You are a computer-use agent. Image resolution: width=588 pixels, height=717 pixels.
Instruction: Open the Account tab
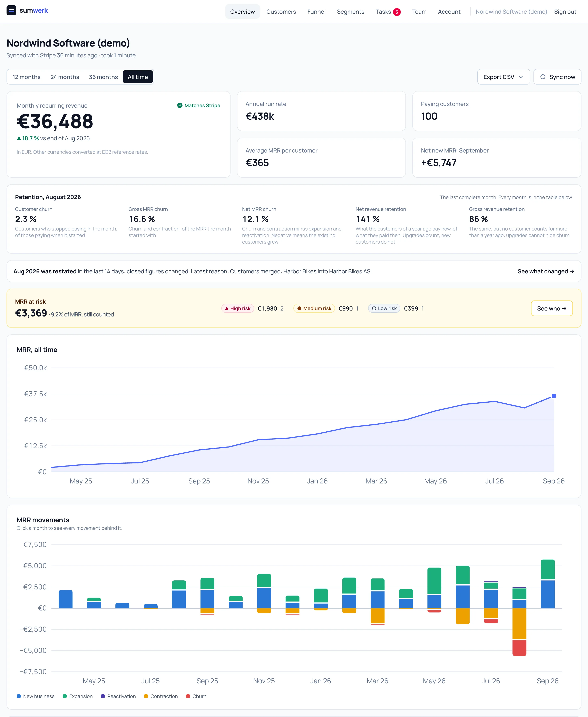[x=449, y=11]
